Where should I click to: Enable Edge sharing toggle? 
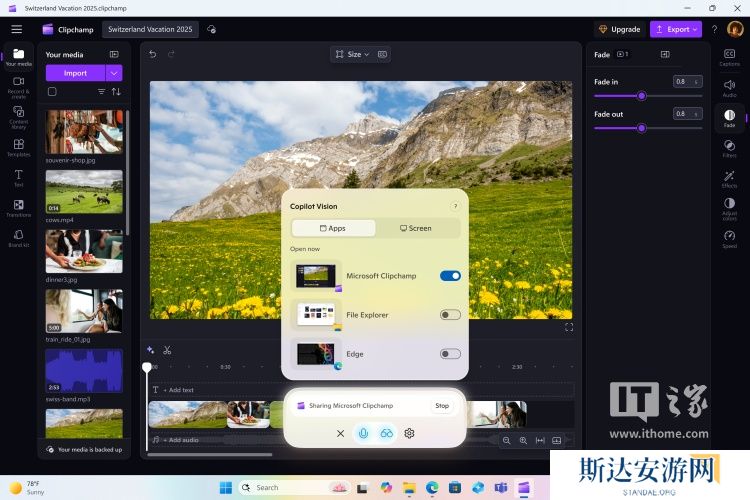tap(450, 354)
